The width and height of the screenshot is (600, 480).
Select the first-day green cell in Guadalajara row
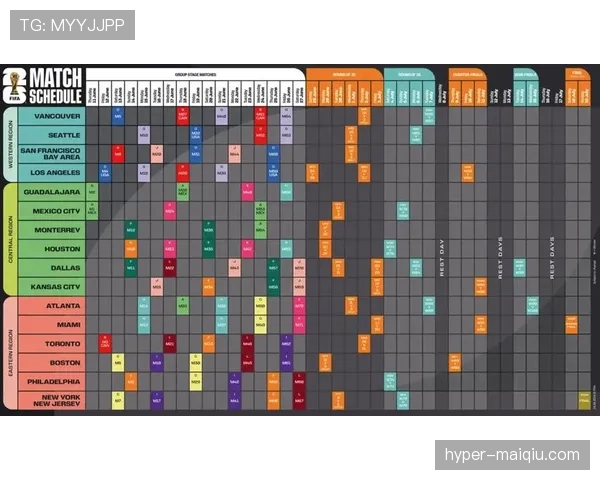92,192
